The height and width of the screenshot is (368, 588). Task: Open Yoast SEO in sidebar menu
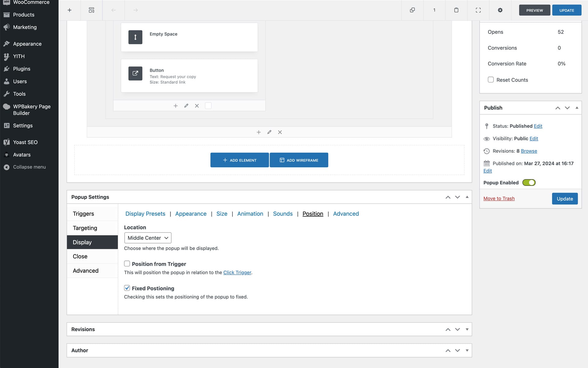pyautogui.click(x=25, y=142)
